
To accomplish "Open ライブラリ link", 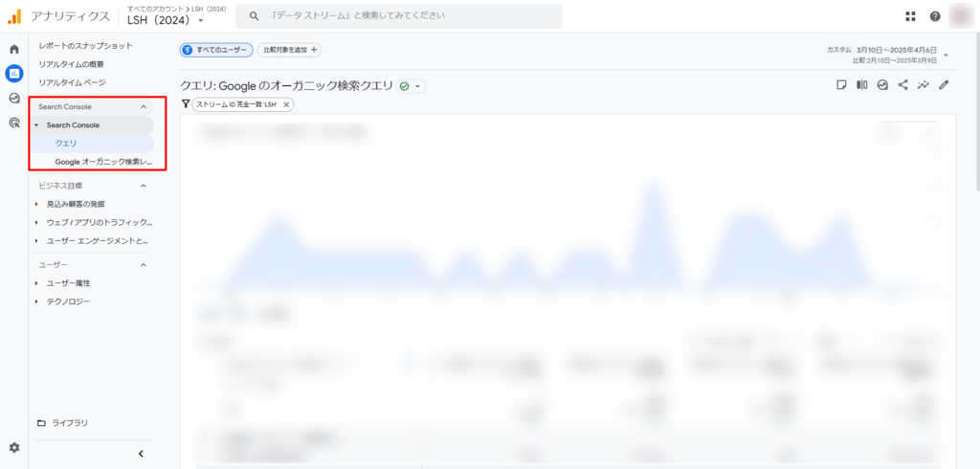I will coord(70,423).
